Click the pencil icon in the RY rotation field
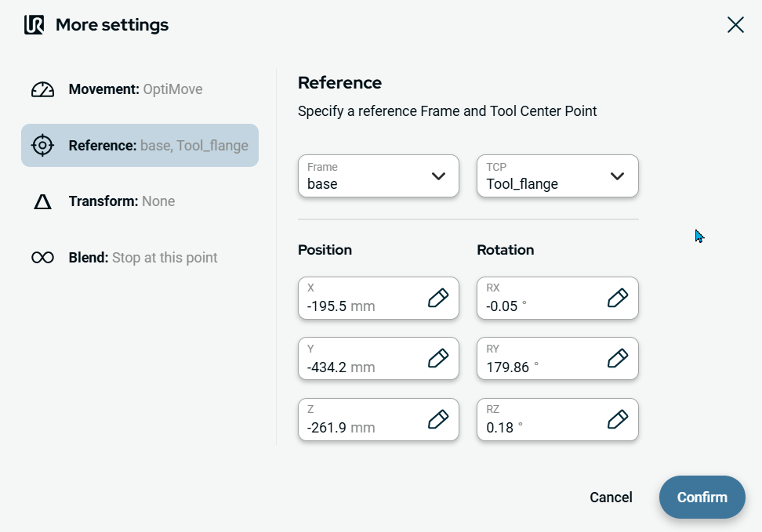Image resolution: width=762 pixels, height=532 pixels. point(618,358)
